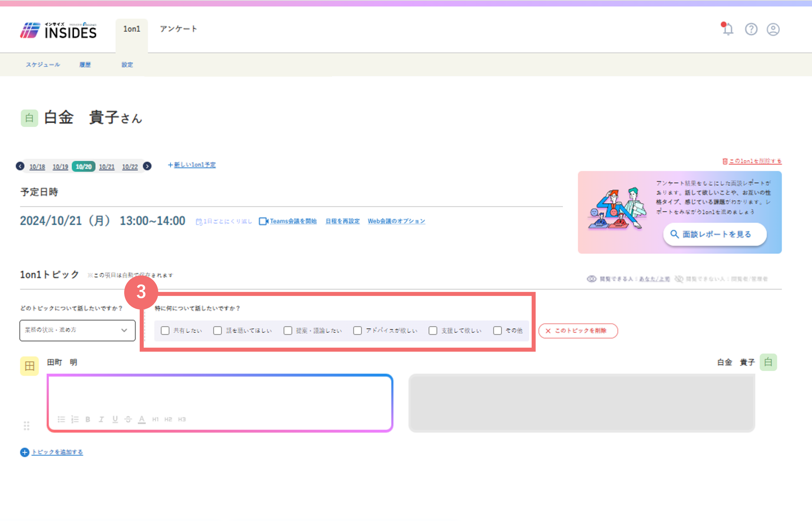Grab the topic drag handle dots

27,426
